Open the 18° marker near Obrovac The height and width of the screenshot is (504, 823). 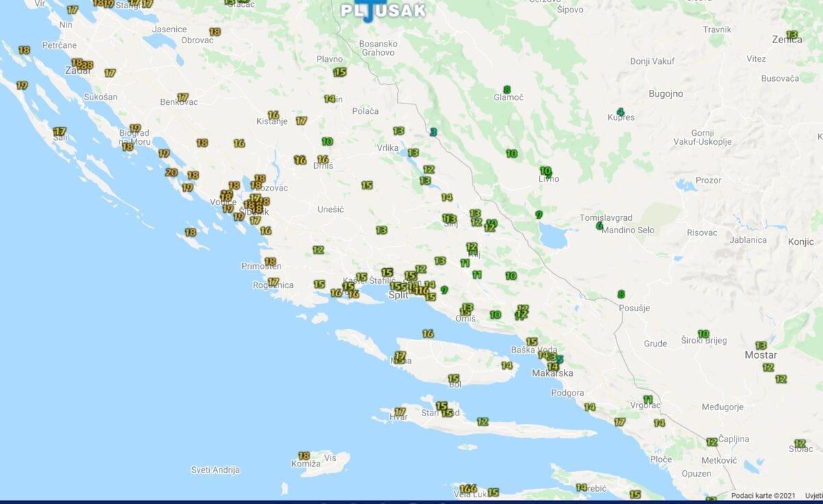click(x=215, y=32)
